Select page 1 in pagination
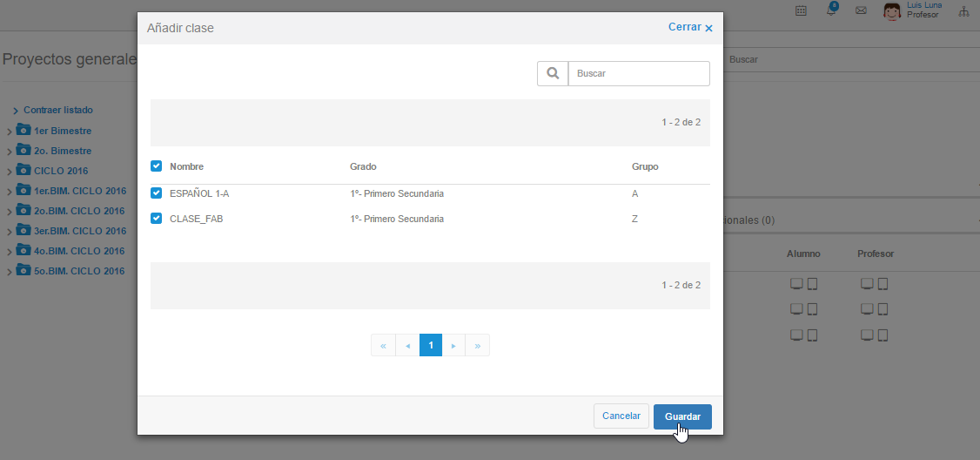The height and width of the screenshot is (460, 980). (431, 345)
